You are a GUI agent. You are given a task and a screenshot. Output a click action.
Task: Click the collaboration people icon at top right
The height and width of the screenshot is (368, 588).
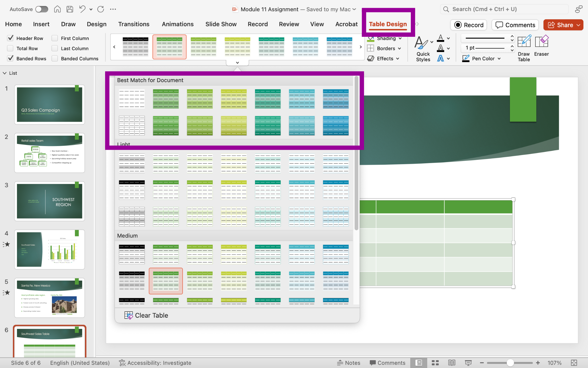[579, 9]
